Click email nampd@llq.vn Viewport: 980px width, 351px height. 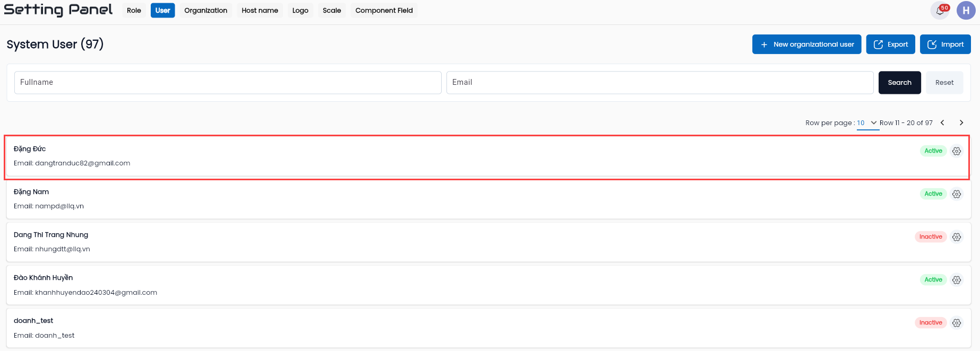pyautogui.click(x=59, y=206)
